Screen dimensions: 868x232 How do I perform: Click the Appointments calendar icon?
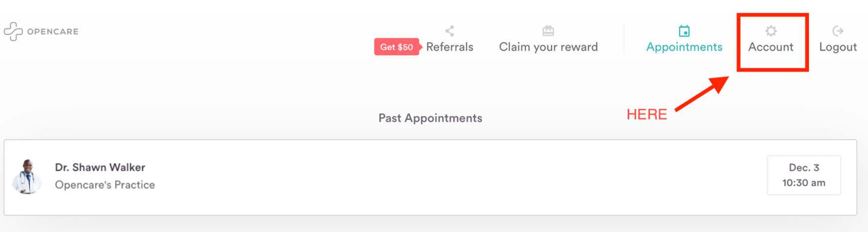(x=684, y=31)
